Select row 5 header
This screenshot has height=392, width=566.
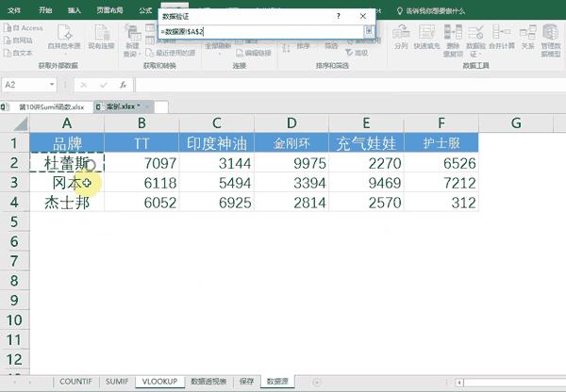click(x=14, y=221)
